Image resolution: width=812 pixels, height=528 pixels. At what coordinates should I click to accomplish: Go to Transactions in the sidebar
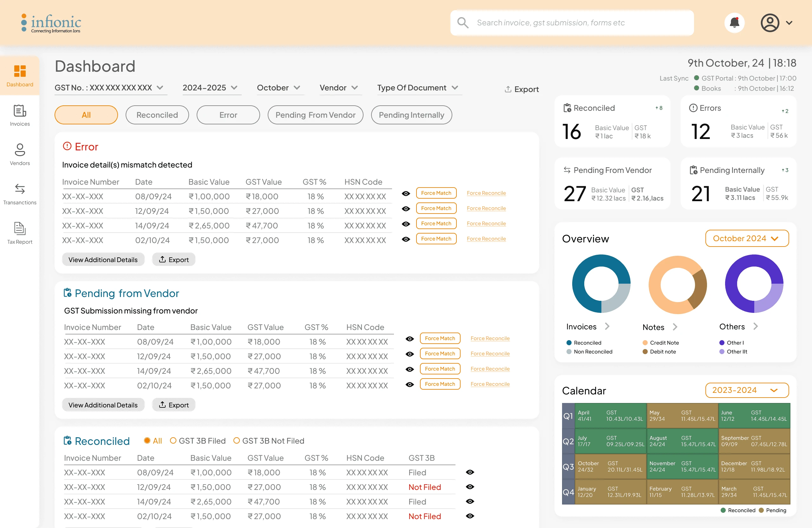coord(20,189)
